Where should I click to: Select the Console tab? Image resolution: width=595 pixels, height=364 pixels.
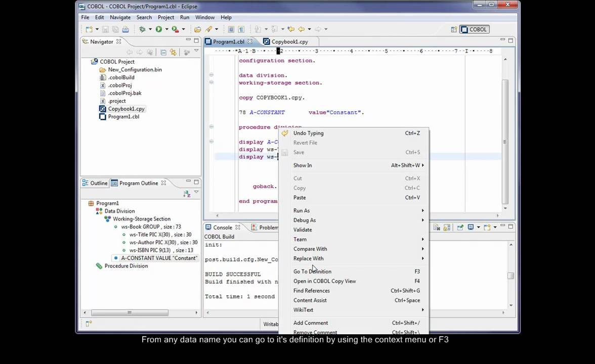(223, 227)
